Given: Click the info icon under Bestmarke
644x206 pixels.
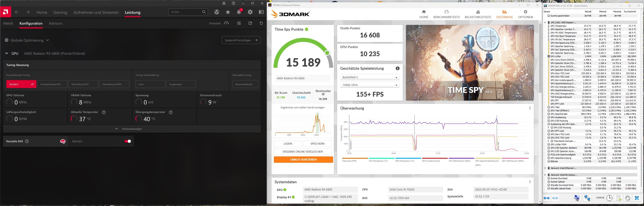Looking at the screenshot, I should pyautogui.click(x=323, y=94).
